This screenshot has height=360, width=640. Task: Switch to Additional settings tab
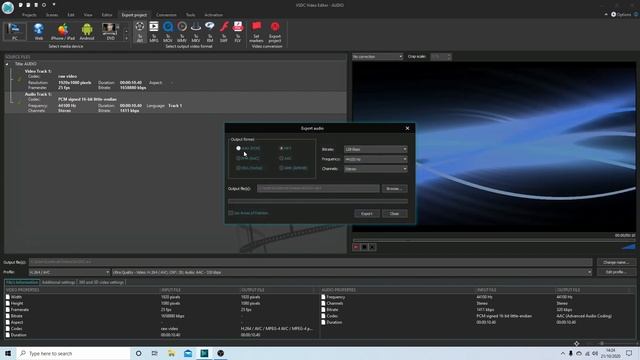[x=58, y=282]
